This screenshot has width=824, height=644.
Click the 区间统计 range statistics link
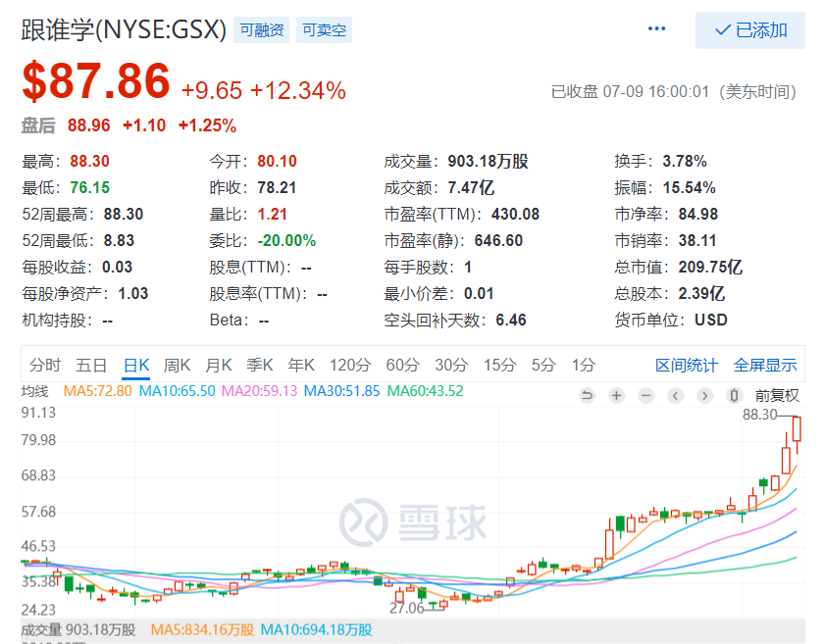[x=687, y=366]
